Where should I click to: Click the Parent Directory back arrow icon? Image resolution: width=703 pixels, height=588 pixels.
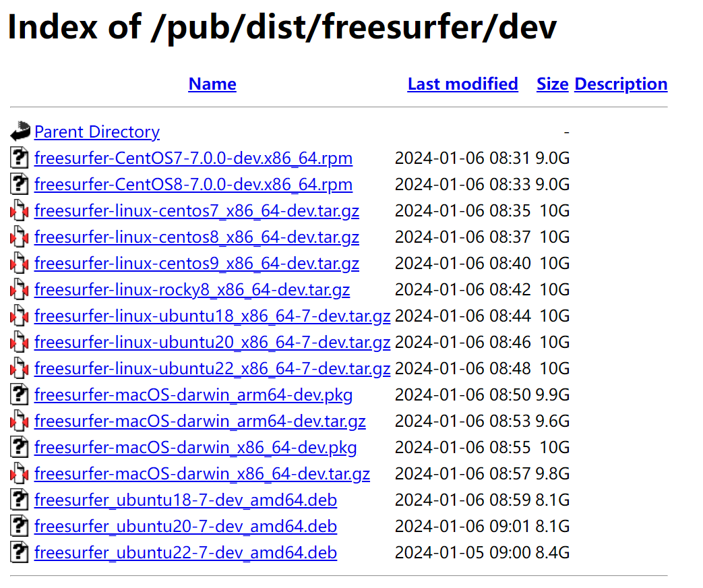pos(20,131)
